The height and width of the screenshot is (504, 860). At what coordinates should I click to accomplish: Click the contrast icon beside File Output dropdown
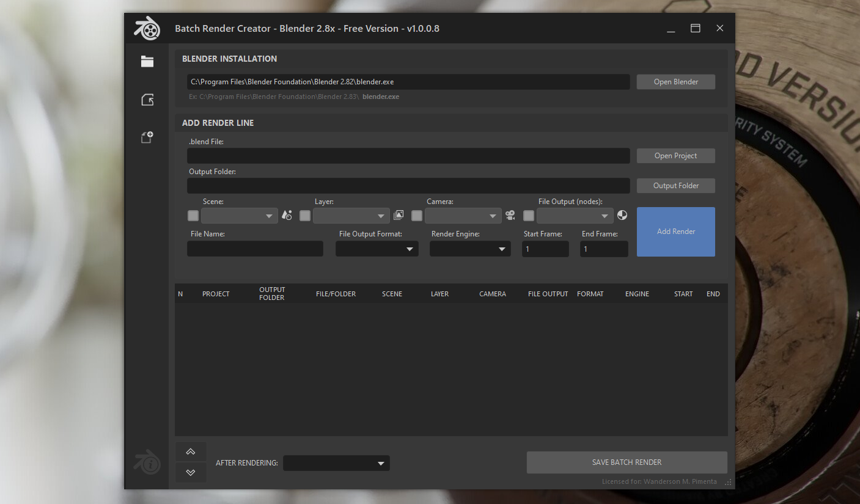point(622,215)
